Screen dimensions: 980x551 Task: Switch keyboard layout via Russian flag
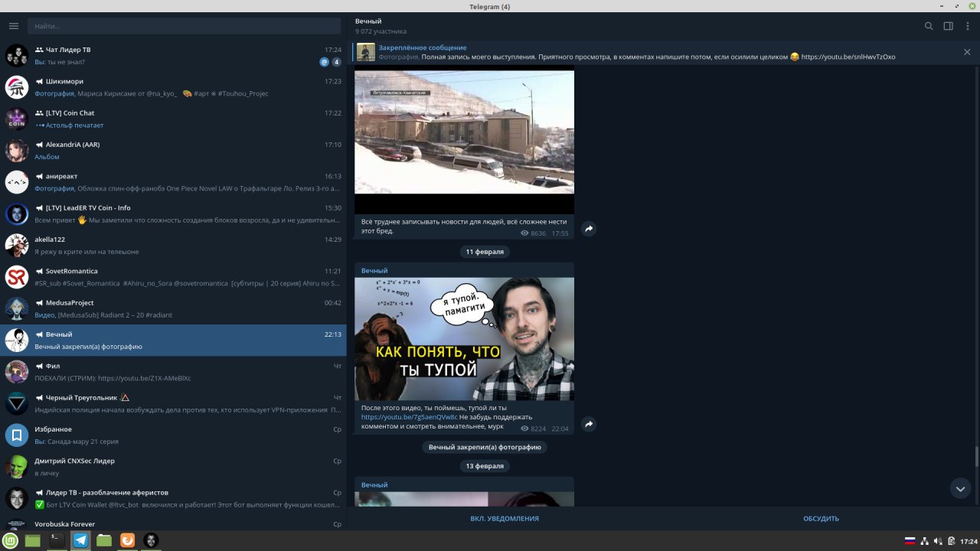910,541
